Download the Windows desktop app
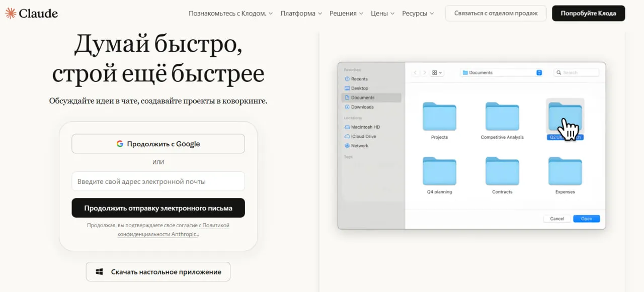This screenshot has width=644, height=292. 158,272
